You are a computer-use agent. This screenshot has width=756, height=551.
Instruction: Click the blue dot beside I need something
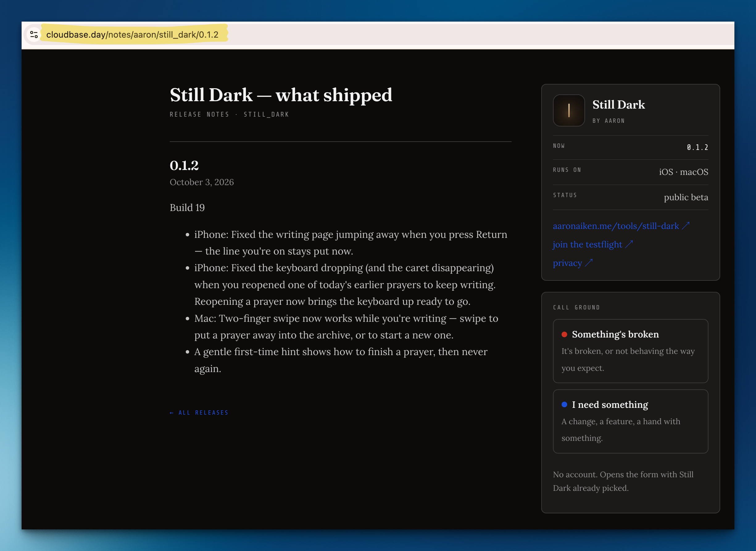564,404
